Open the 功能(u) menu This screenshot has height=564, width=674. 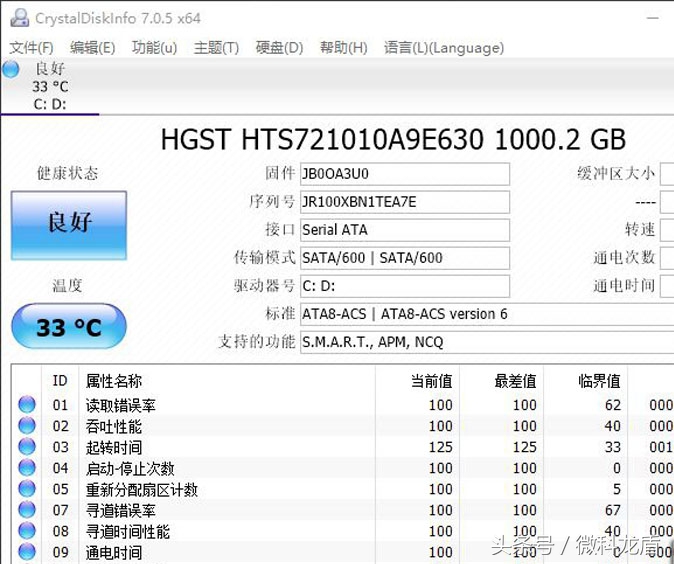point(154,47)
